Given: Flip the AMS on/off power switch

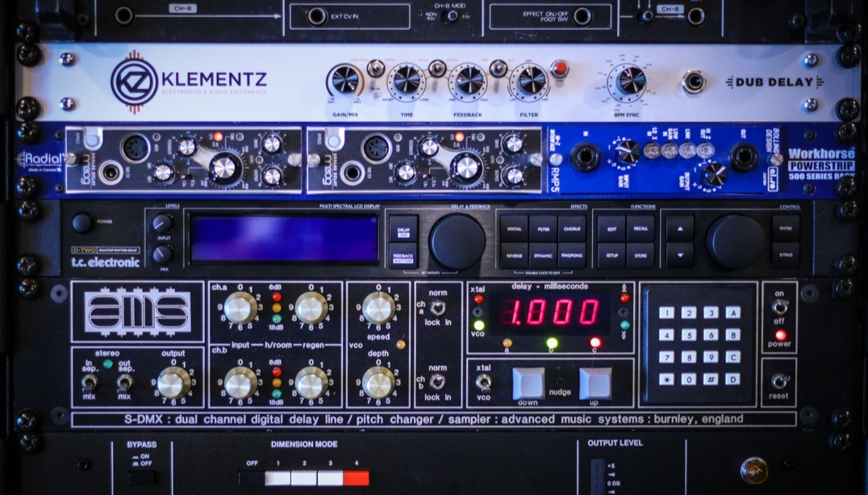Looking at the screenshot, I should (x=779, y=307).
